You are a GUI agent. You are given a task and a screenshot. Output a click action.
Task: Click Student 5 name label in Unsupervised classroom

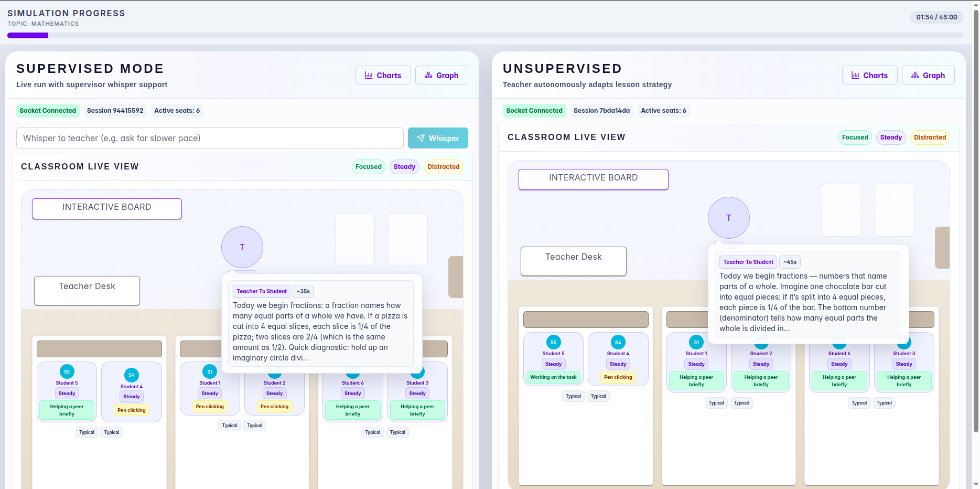554,354
